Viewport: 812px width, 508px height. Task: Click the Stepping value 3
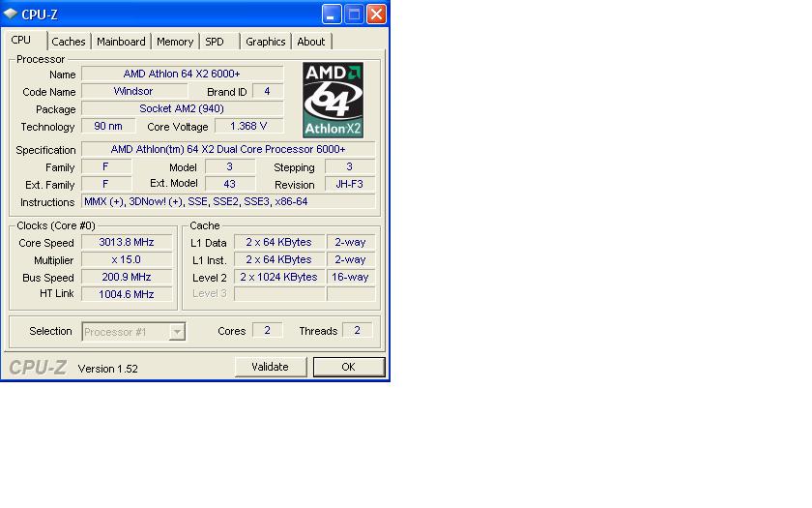tap(350, 166)
